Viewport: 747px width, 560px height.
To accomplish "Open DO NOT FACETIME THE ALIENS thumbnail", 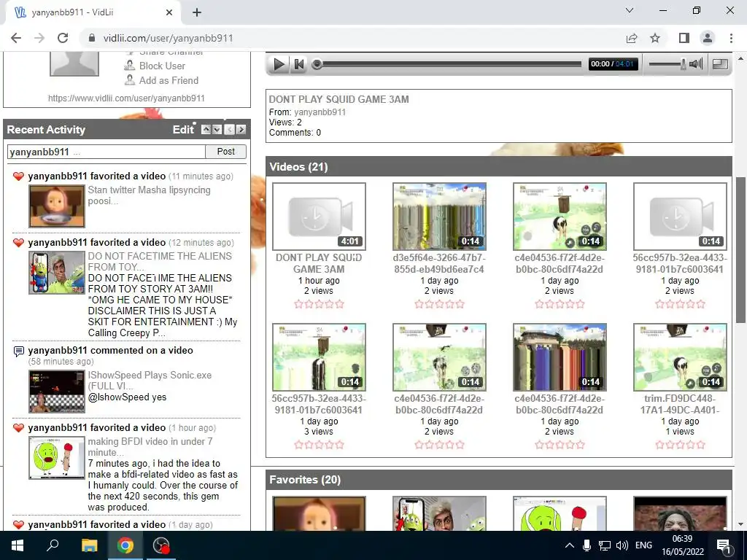I will 57,273.
